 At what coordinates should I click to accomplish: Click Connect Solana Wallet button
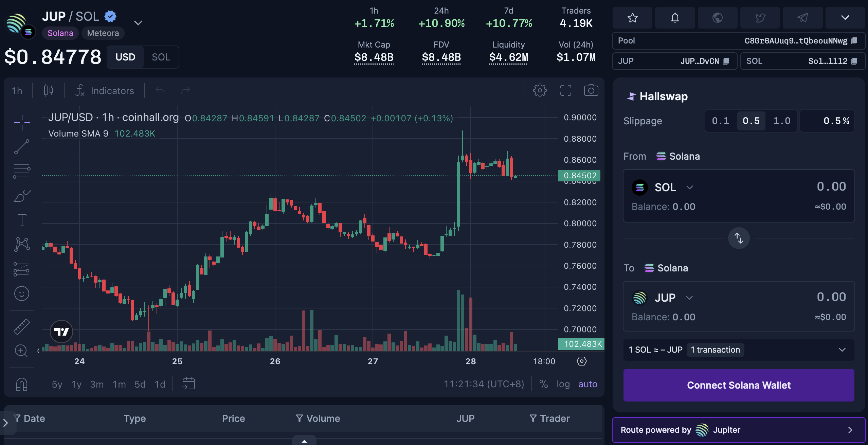[739, 385]
